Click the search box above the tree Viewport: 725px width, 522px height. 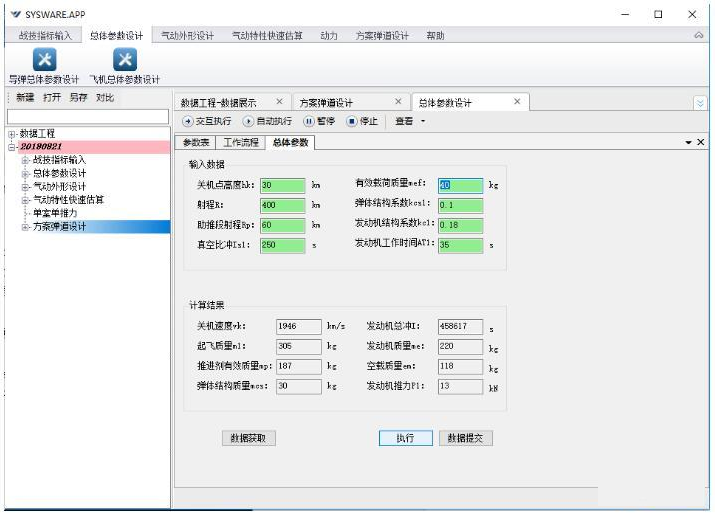coord(88,116)
